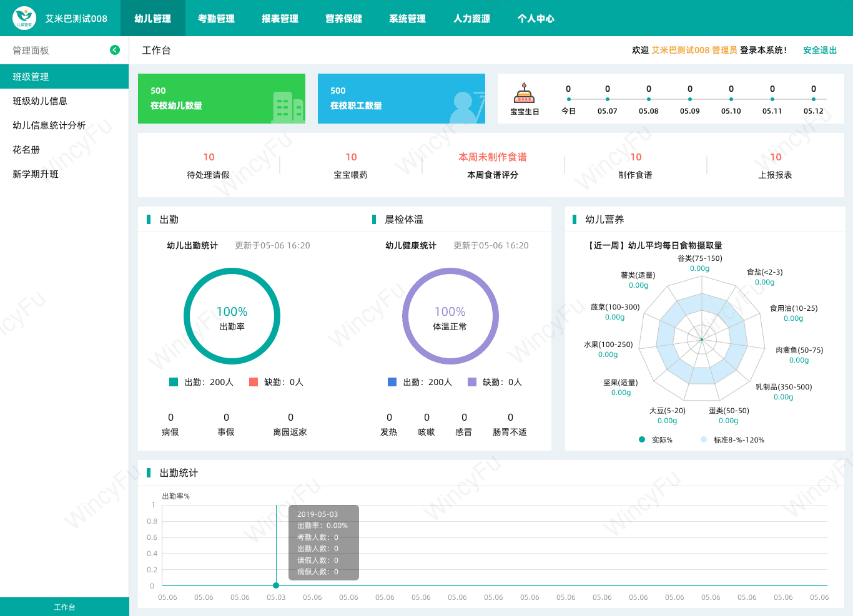Screen dimensions: 853x616
Task: Select the 05.08 birthday timeline point
Action: point(649,99)
